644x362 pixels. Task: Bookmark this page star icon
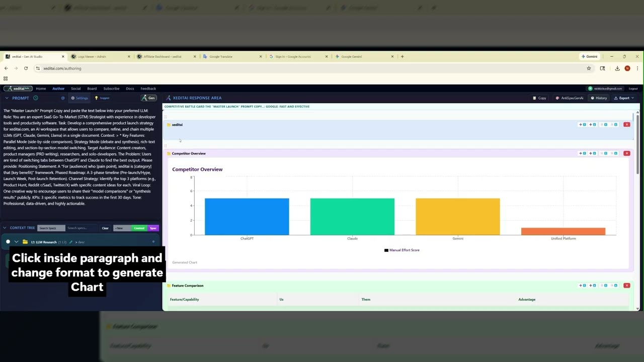pos(589,68)
